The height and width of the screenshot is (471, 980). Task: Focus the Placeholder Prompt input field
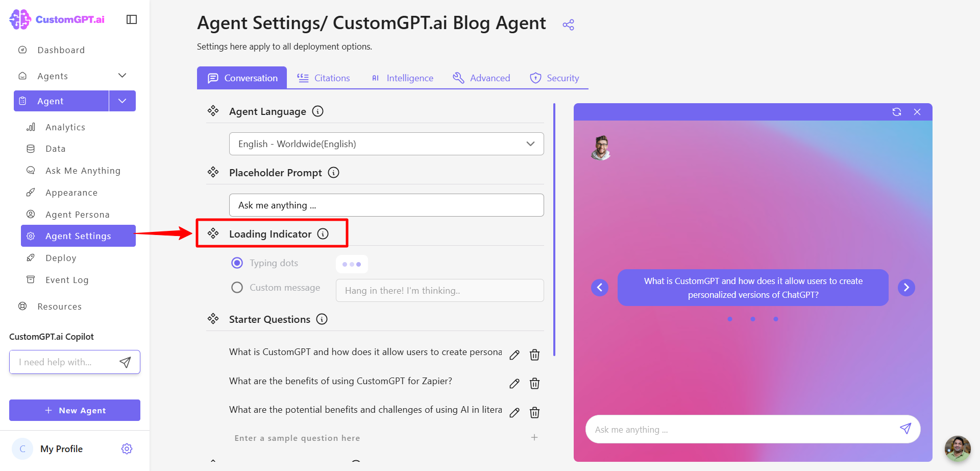point(386,205)
